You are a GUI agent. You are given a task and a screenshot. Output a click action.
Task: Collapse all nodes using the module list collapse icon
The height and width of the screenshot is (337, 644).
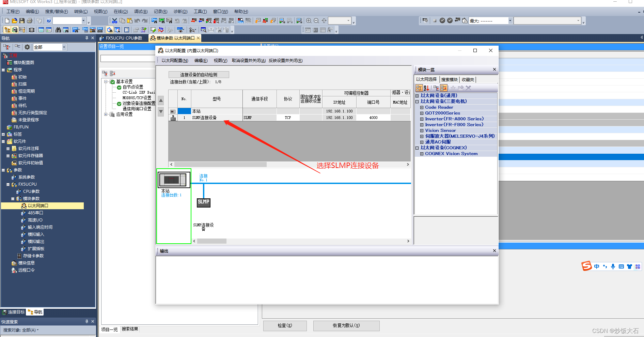[x=436, y=88]
